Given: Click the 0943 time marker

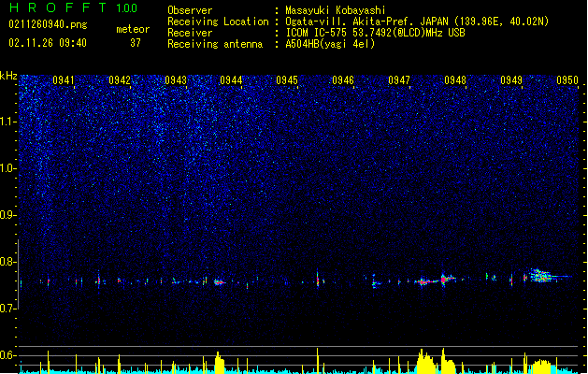Looking at the screenshot, I should click(176, 80).
